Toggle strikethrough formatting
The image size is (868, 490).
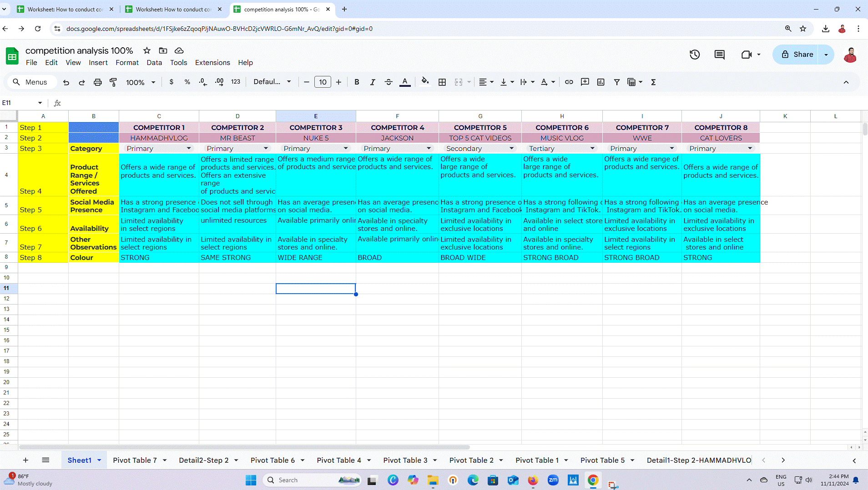pyautogui.click(x=389, y=82)
